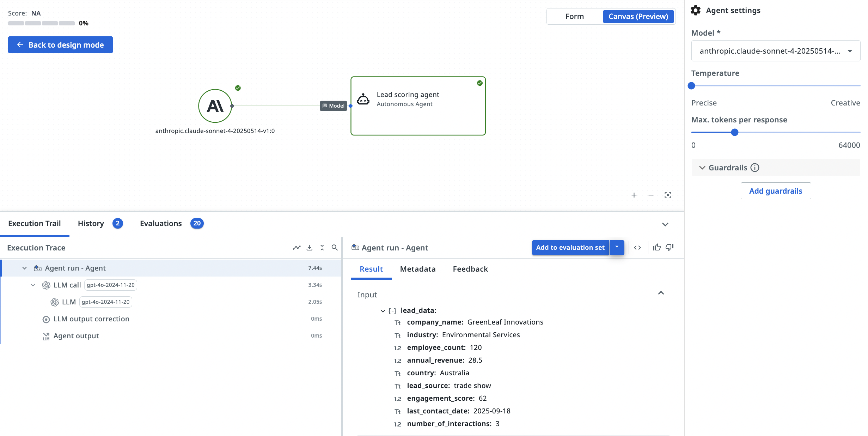Image resolution: width=868 pixels, height=436 pixels.
Task: Open the Model dropdown
Action: point(775,51)
